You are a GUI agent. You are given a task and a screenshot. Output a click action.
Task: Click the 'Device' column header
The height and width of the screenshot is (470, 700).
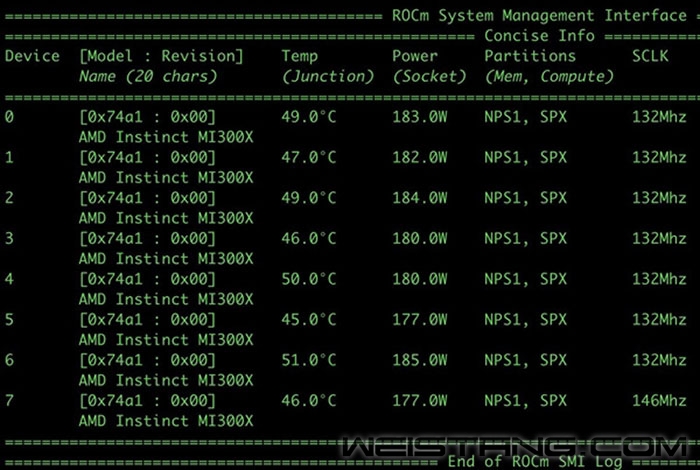(x=32, y=56)
